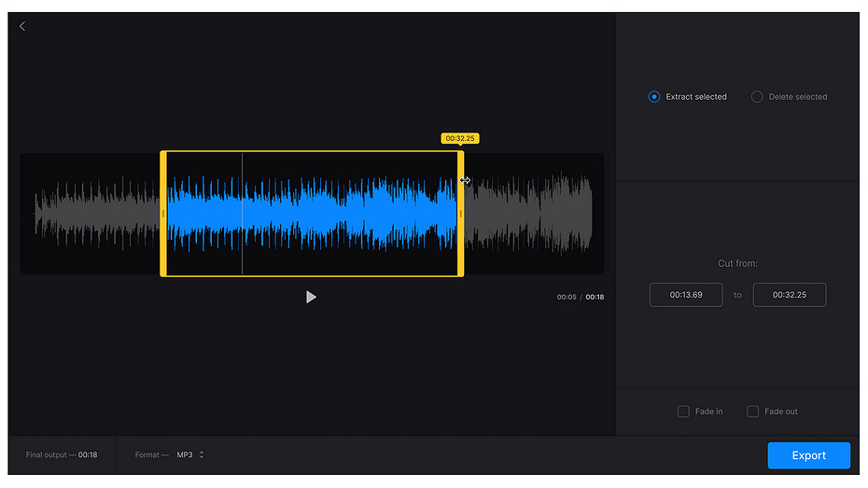Click the yellow 00:32.25 time marker label
This screenshot has width=868, height=488.
pos(460,138)
